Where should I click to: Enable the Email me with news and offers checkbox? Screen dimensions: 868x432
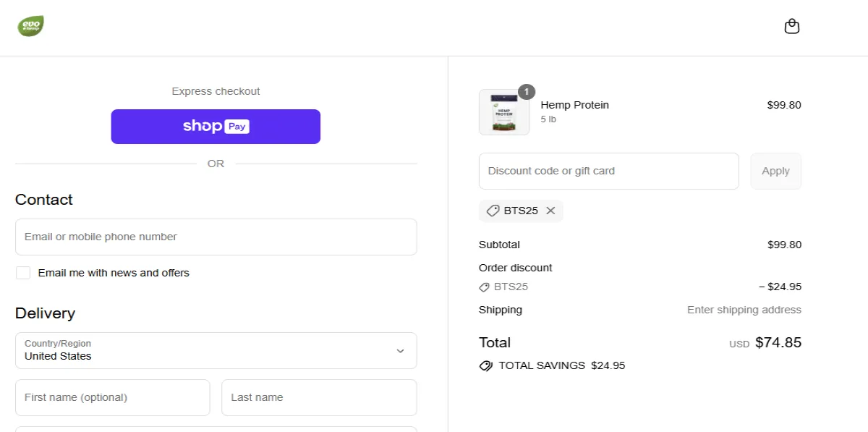point(22,272)
